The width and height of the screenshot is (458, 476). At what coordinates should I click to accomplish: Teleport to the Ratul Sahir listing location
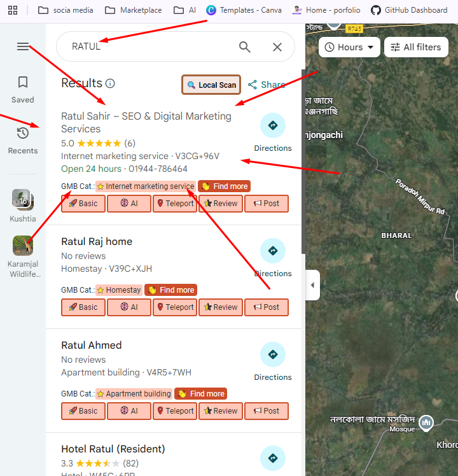coord(175,204)
